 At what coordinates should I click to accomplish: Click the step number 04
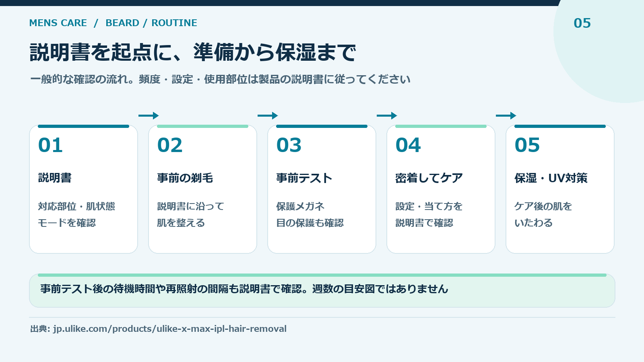408,145
